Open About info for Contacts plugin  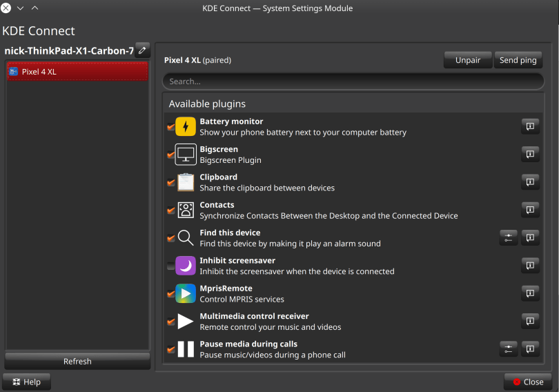pyautogui.click(x=530, y=210)
